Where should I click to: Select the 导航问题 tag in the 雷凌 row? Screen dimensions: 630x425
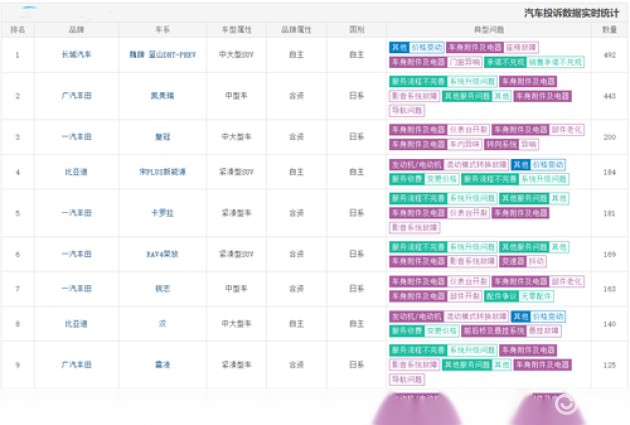(407, 379)
